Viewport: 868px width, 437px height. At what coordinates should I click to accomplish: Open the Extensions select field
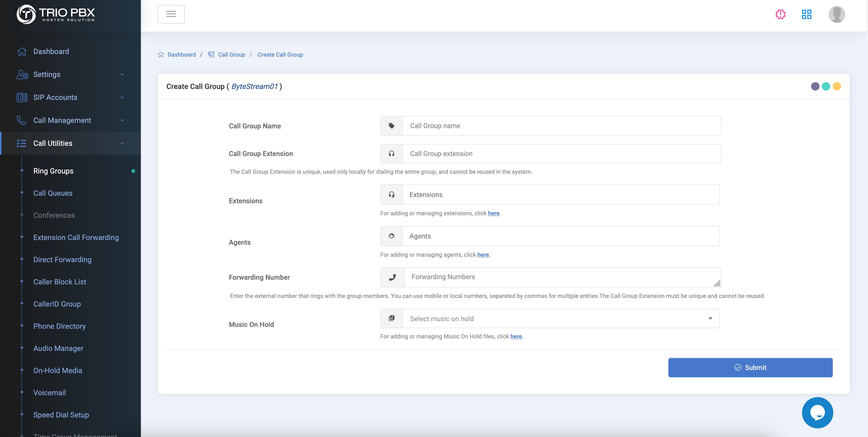[x=561, y=195]
